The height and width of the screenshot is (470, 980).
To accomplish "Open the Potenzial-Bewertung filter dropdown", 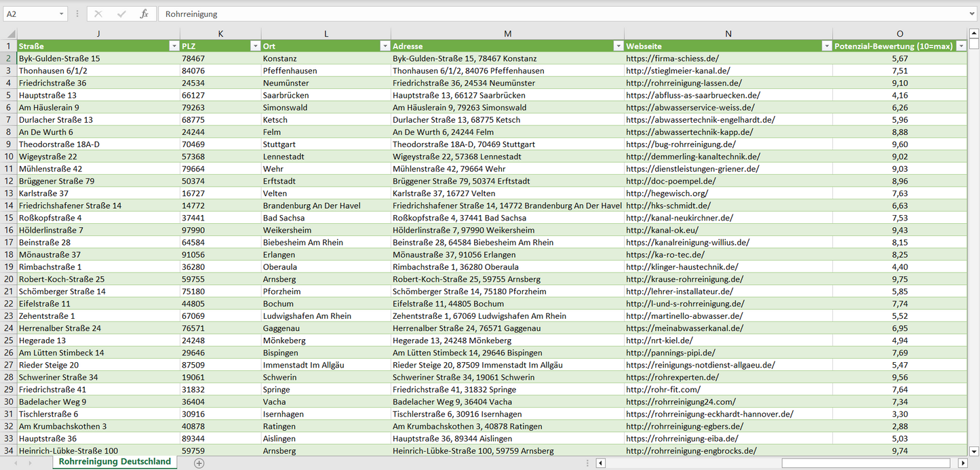I will coord(961,46).
